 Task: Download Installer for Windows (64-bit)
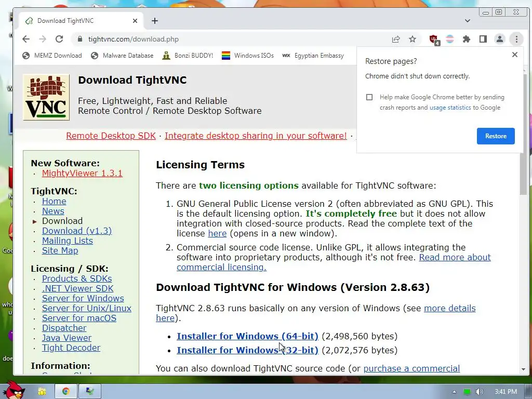point(247,336)
